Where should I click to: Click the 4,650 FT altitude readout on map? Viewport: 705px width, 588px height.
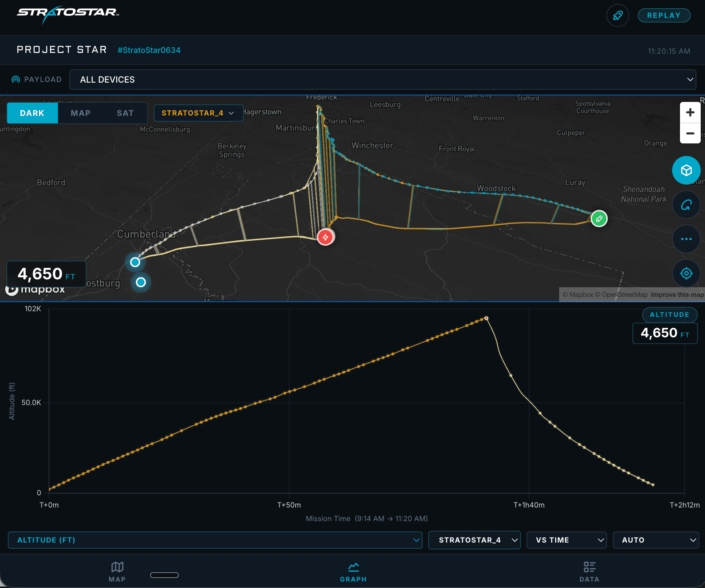[46, 274]
